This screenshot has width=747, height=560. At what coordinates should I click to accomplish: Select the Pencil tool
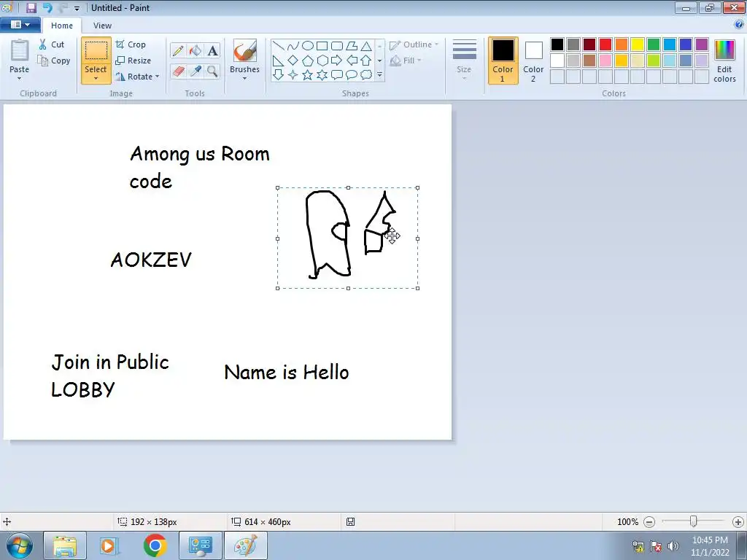[x=178, y=51]
